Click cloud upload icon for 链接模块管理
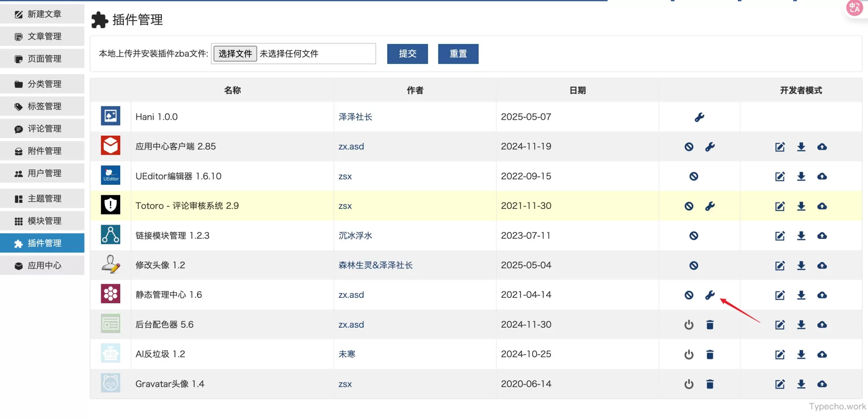This screenshot has width=868, height=419. click(x=822, y=235)
